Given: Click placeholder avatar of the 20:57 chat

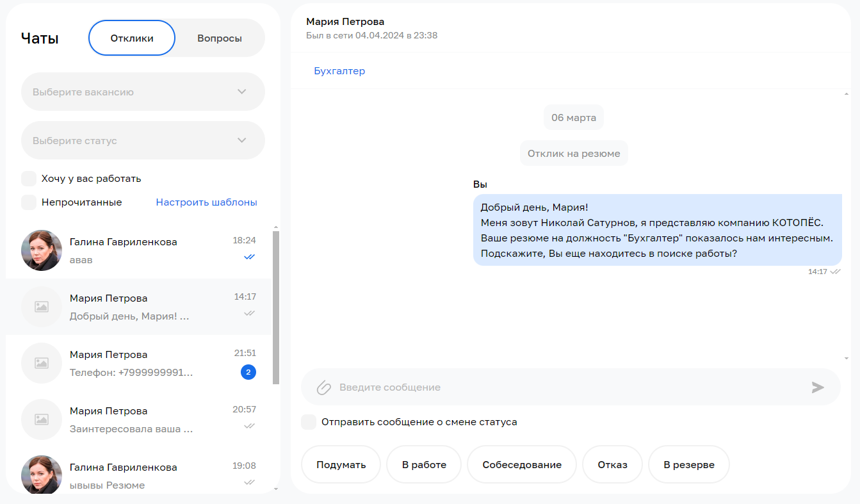Looking at the screenshot, I should (x=42, y=419).
